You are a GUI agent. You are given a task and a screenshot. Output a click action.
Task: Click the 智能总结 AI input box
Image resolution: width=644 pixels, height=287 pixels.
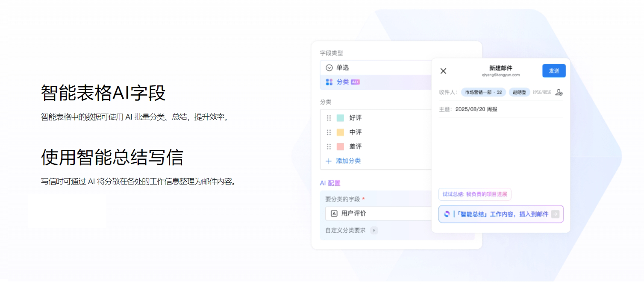(x=501, y=214)
